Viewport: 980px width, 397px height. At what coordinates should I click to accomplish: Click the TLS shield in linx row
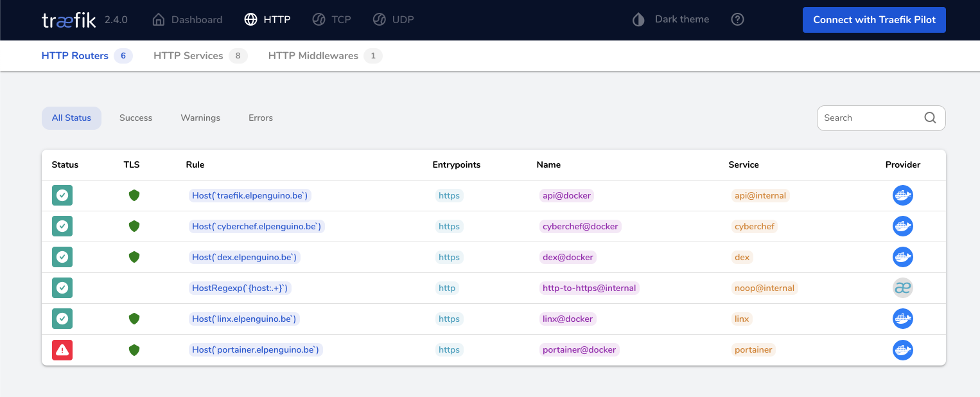point(134,319)
